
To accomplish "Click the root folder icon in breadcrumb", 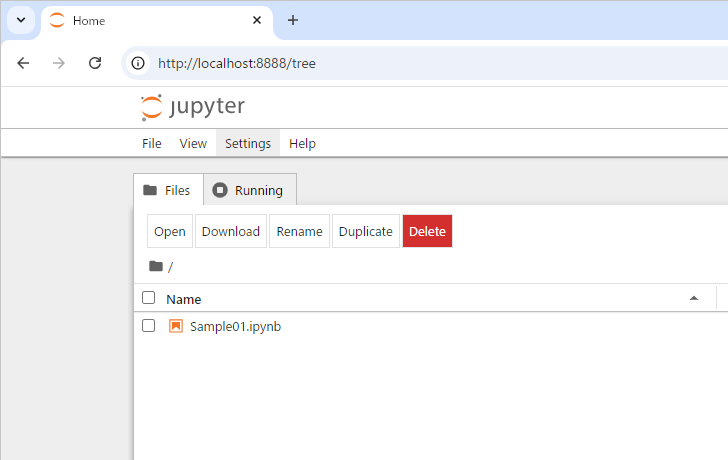I will [156, 266].
